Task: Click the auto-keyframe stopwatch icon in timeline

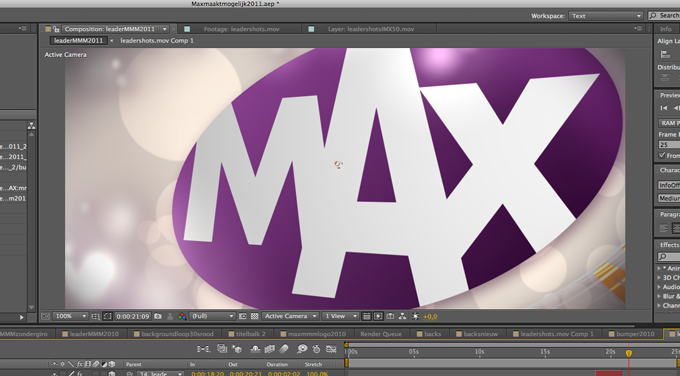Action: click(x=317, y=349)
